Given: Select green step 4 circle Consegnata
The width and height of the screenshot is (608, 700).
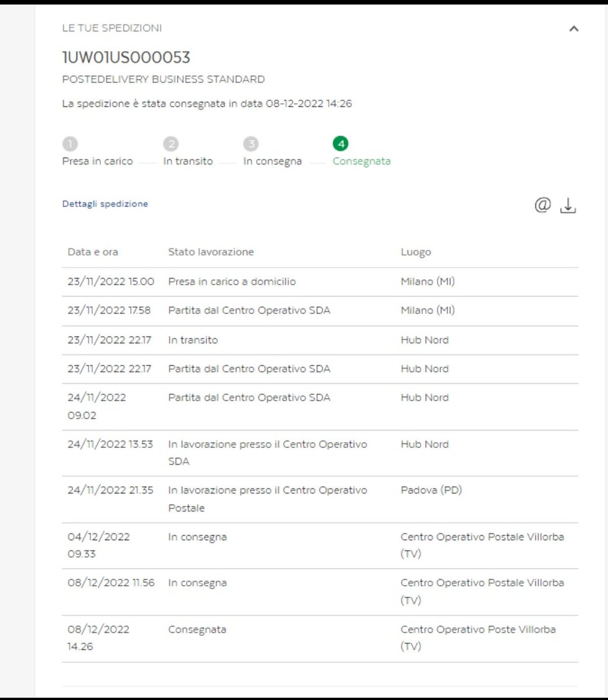Looking at the screenshot, I should [340, 143].
